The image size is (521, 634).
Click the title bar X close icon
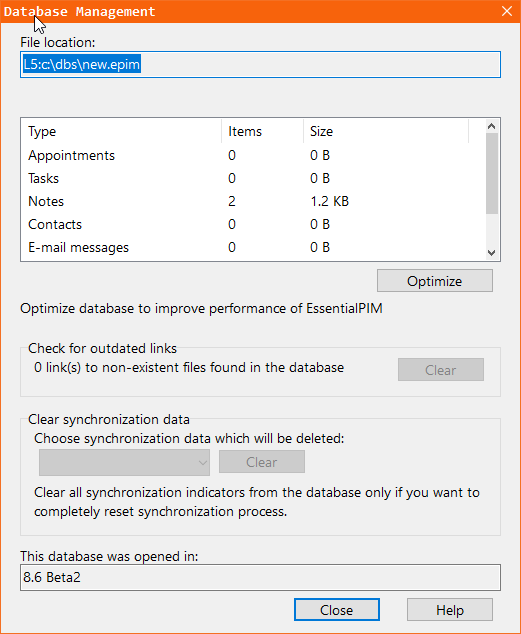(507, 11)
